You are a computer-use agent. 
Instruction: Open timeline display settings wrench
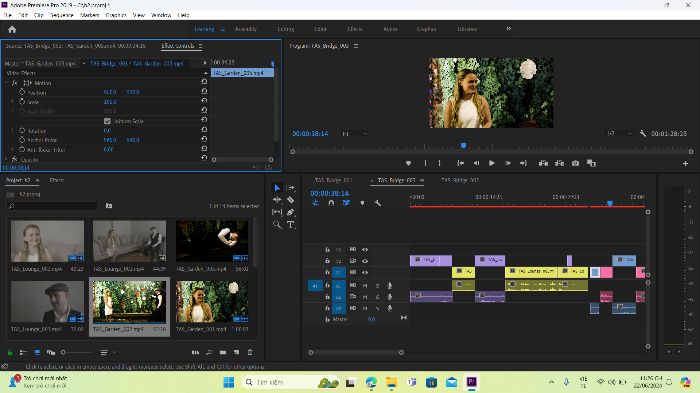378,203
